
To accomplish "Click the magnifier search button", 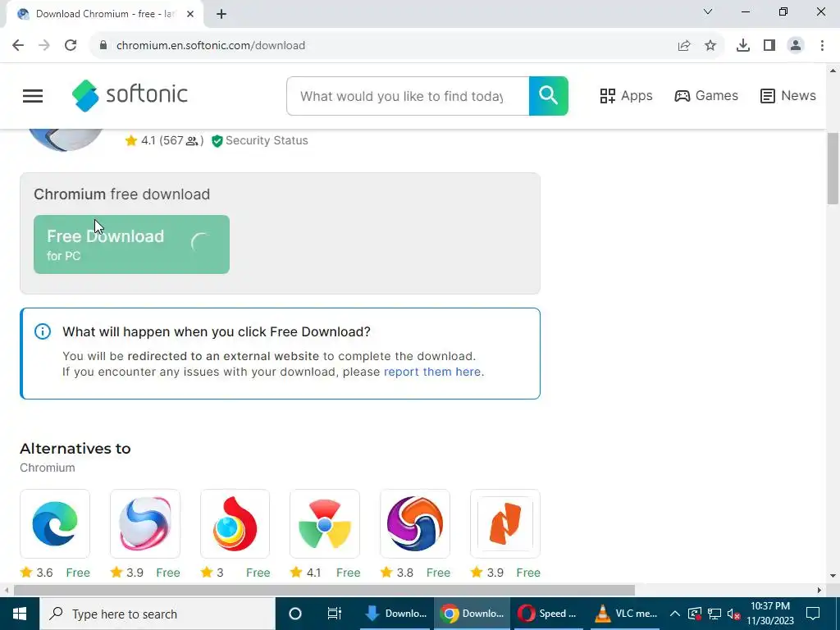I will coord(548,96).
